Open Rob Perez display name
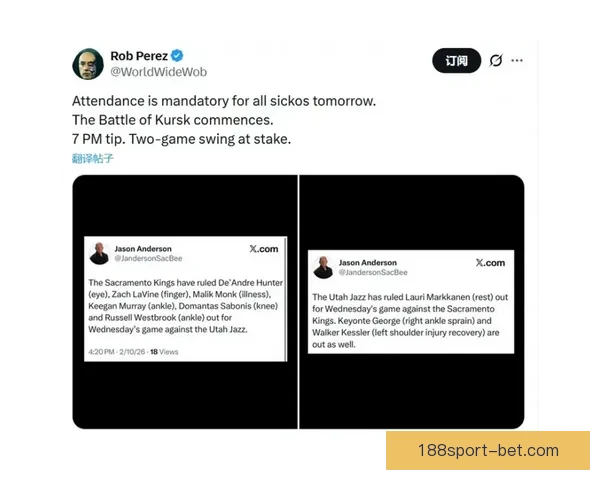Screen dimensions: 600x480 (x=139, y=56)
